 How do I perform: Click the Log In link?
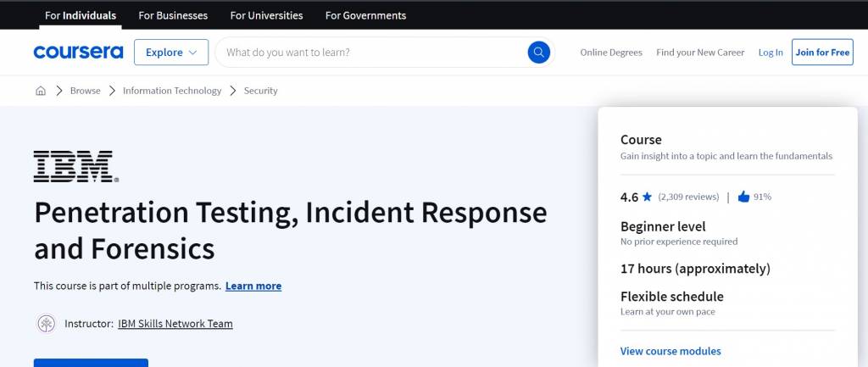click(771, 53)
